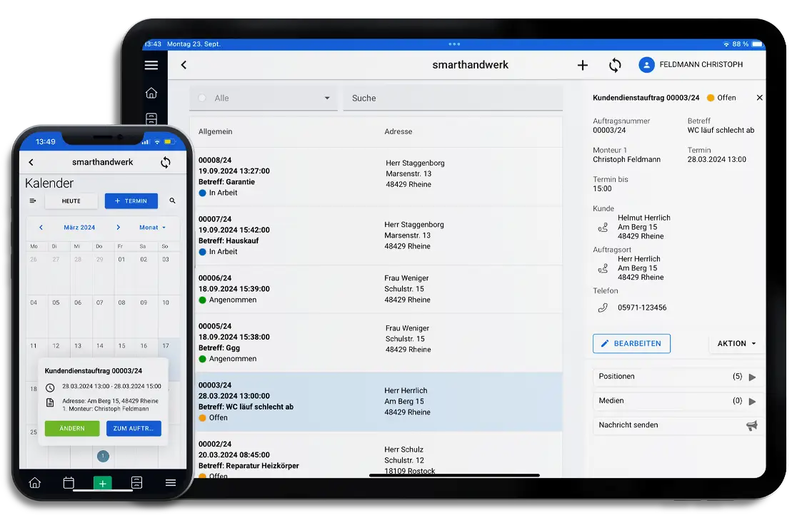Expand the Medien section
812x528 pixels.
[x=752, y=401]
